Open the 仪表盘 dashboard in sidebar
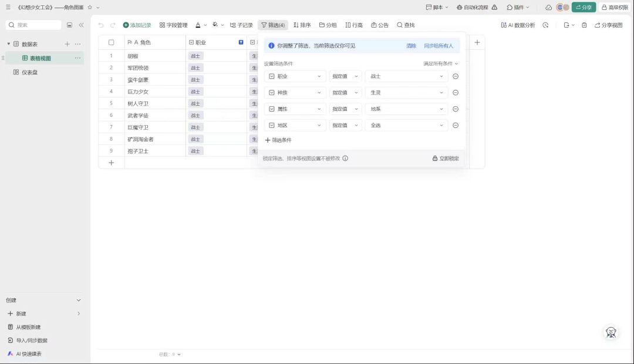Viewport: 634px width, 364px height. [x=29, y=72]
